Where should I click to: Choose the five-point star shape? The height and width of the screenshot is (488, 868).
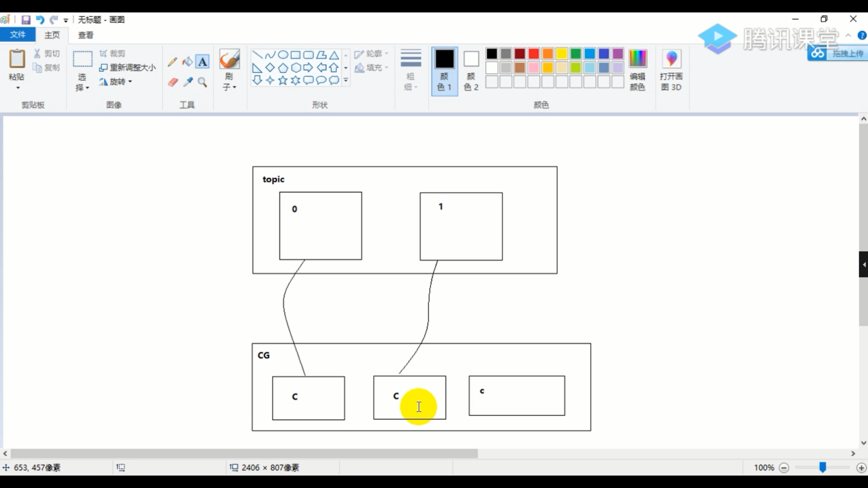pyautogui.click(x=283, y=80)
